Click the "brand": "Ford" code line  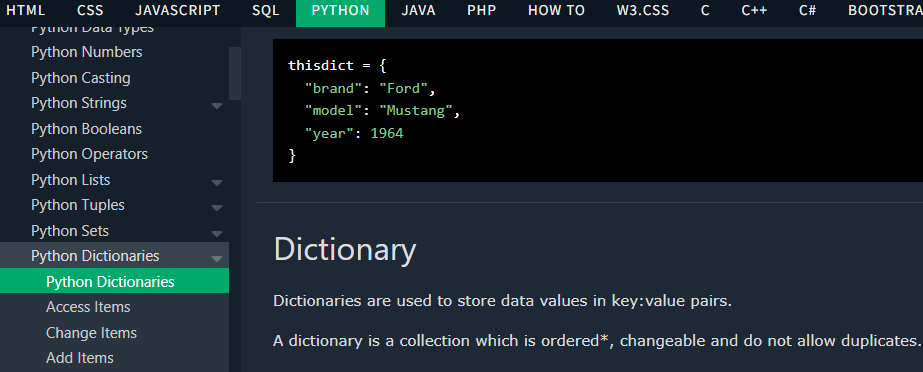370,88
